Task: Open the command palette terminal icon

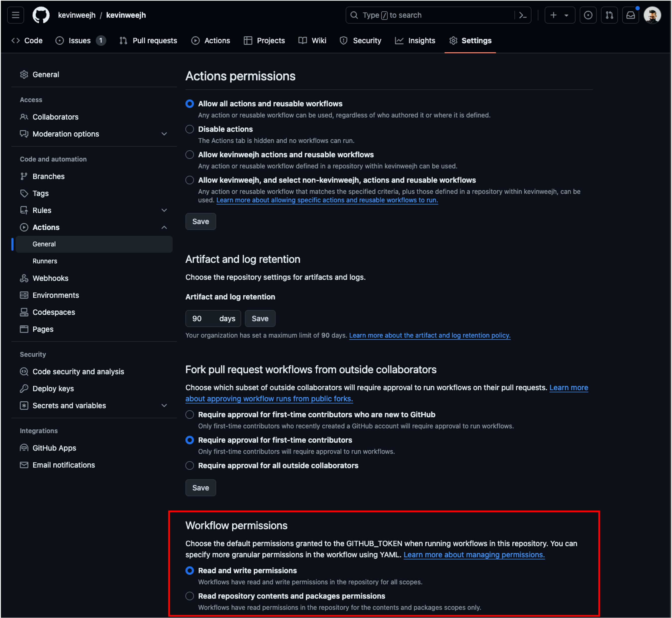Action: point(523,15)
